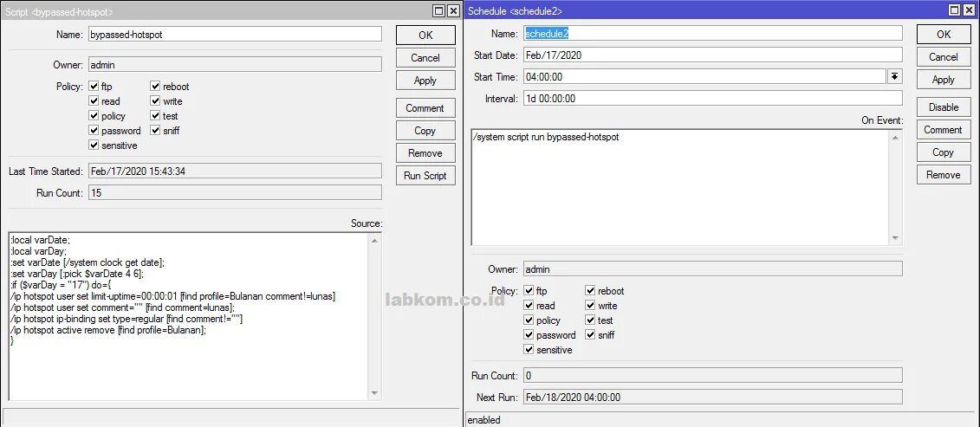
Task: Click Cancel in the Schedule window
Action: point(944,57)
